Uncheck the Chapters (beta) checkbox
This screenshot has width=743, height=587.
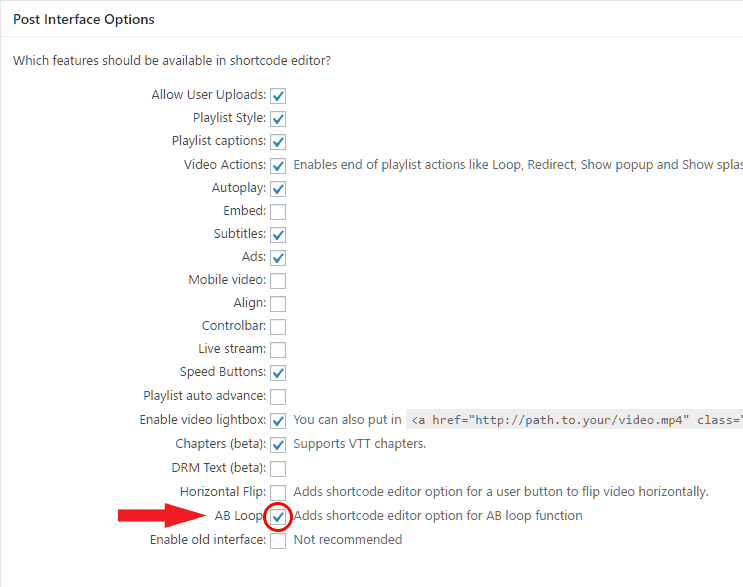(x=278, y=444)
